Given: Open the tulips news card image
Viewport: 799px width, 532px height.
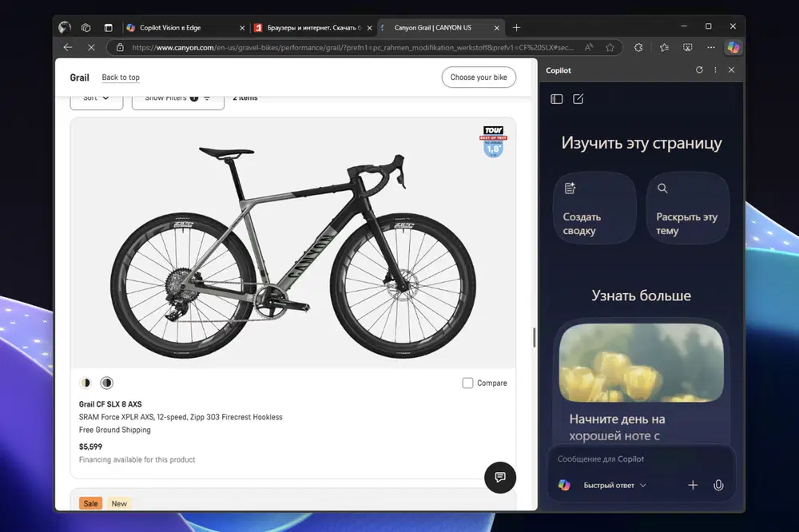Looking at the screenshot, I should coord(641,363).
